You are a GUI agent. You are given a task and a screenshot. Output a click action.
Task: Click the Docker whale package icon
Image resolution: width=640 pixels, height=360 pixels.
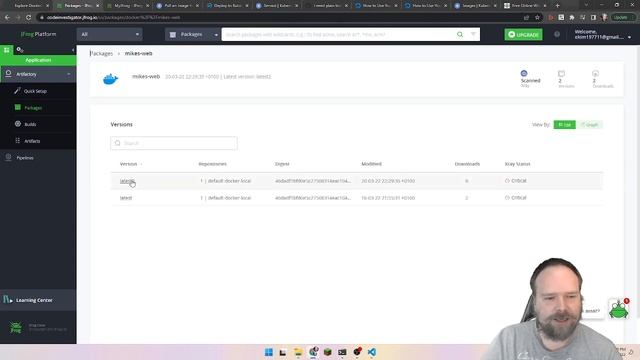coord(110,78)
